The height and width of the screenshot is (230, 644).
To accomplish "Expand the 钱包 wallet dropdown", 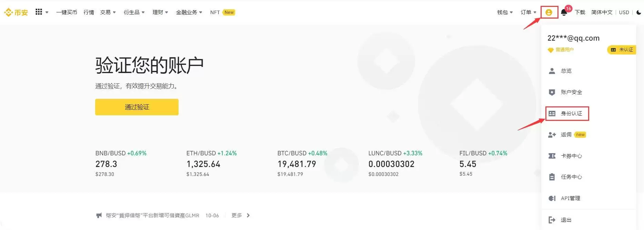I will click(505, 12).
